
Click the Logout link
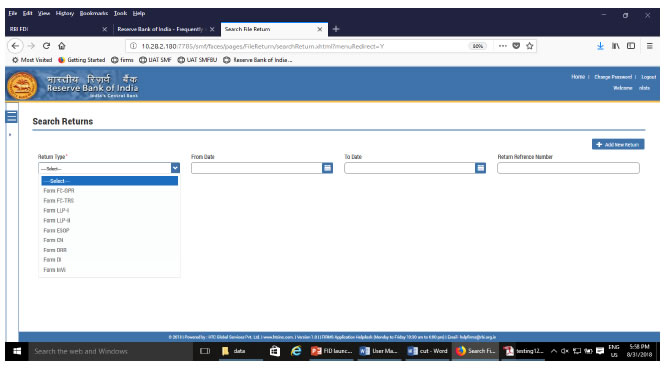click(649, 77)
